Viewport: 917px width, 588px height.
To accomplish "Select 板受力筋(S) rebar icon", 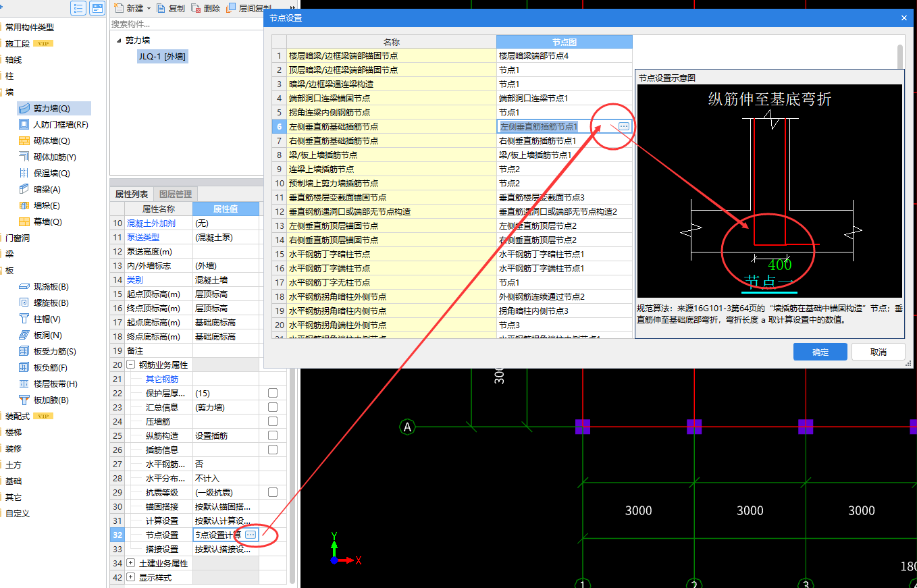I will tap(24, 351).
